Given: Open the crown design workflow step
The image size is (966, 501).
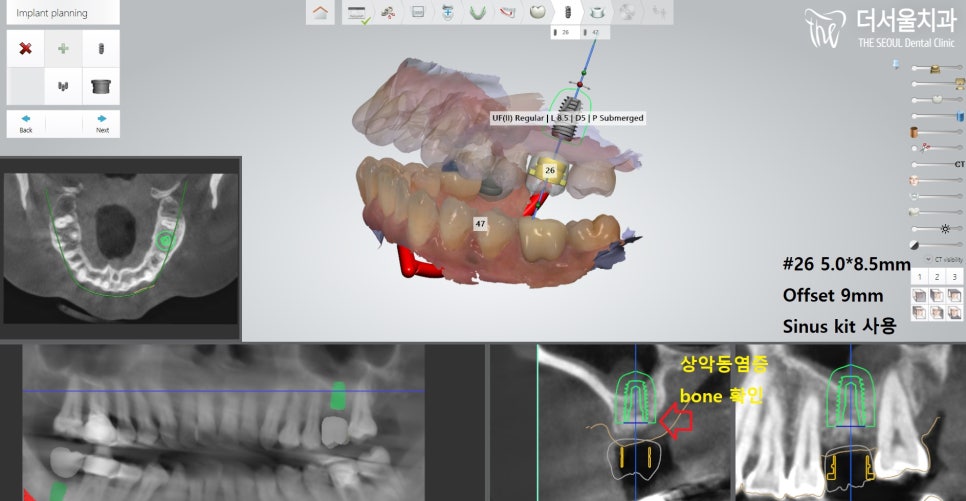Looking at the screenshot, I should (538, 12).
